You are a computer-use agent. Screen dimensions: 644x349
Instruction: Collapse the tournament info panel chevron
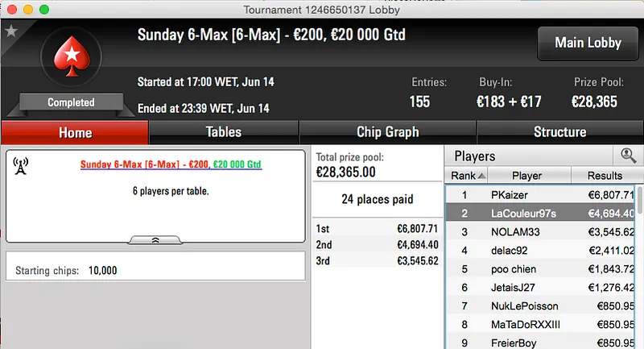pos(155,239)
